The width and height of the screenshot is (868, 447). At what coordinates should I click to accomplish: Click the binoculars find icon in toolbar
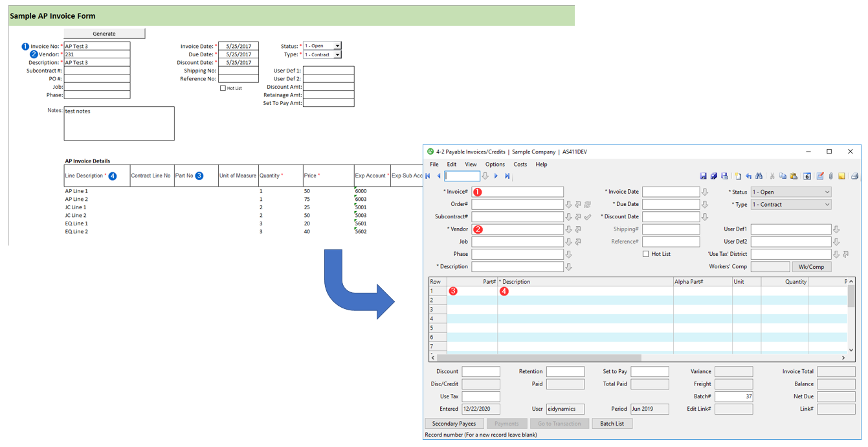tap(758, 176)
